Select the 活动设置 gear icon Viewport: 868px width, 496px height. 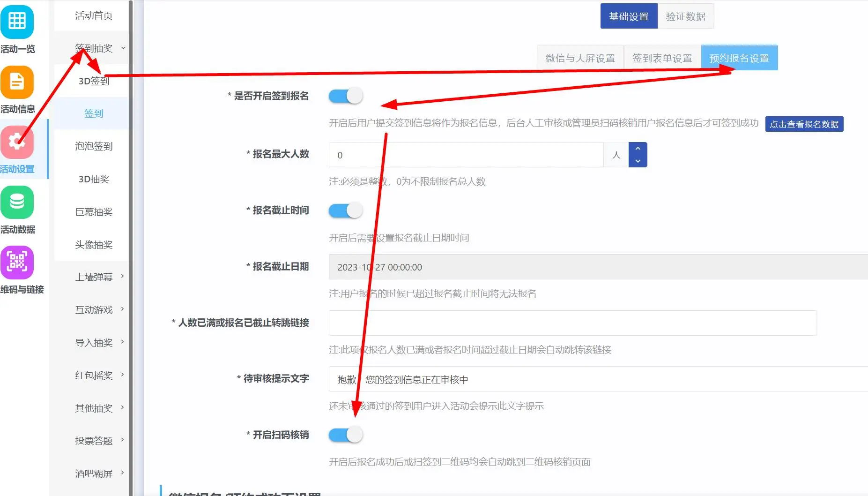coord(17,142)
